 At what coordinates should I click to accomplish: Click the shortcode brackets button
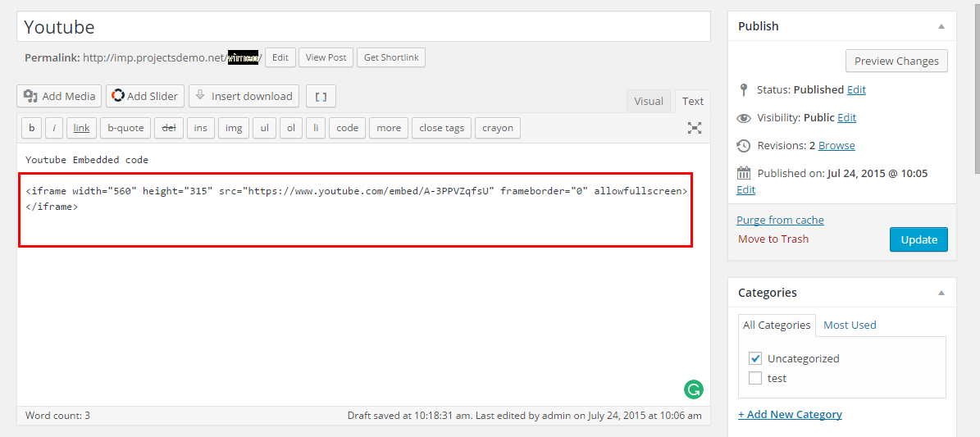pyautogui.click(x=321, y=96)
